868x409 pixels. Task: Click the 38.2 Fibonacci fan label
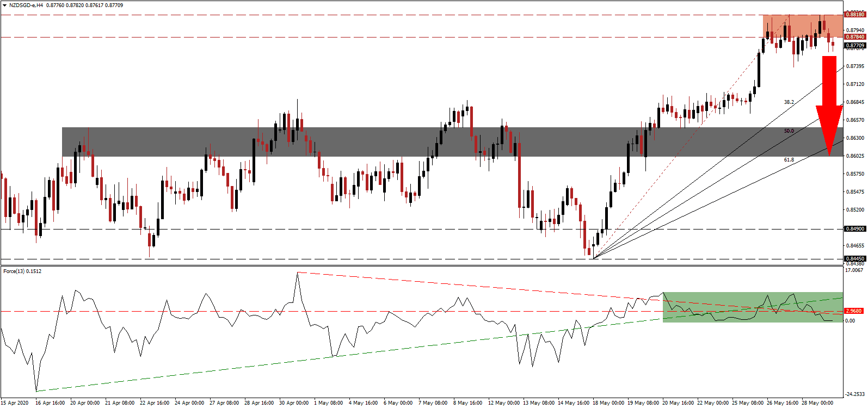[x=789, y=102]
